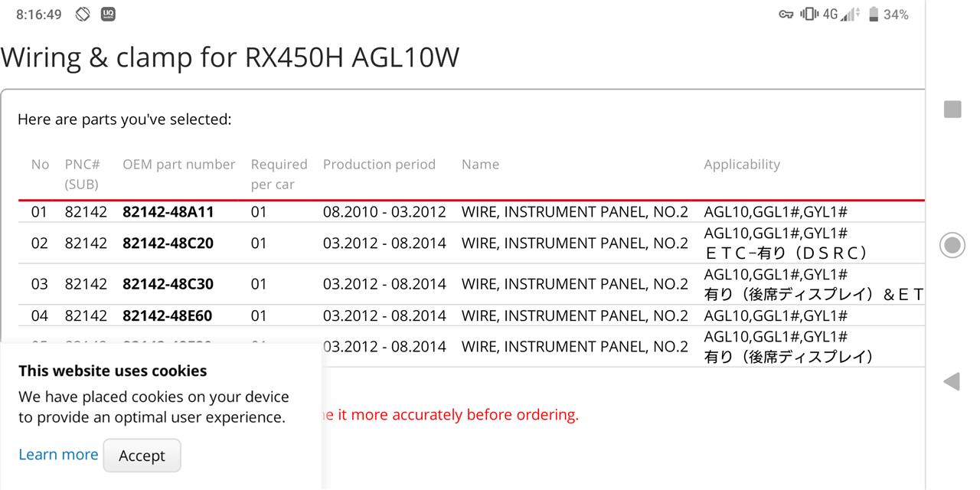Screen dimensions: 980x490
Task: Click the part name in the 82142-48E60 row
Action: 575,315
